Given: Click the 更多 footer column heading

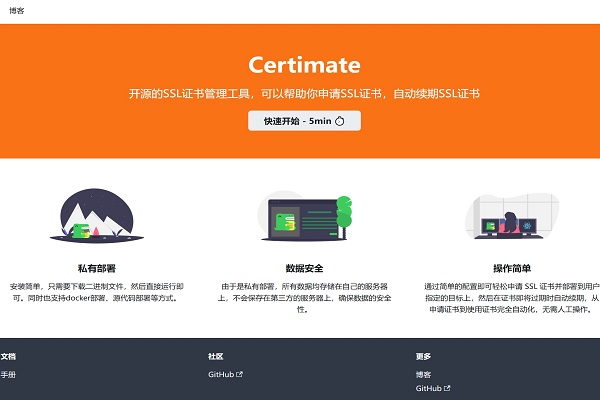Looking at the screenshot, I should tap(424, 355).
